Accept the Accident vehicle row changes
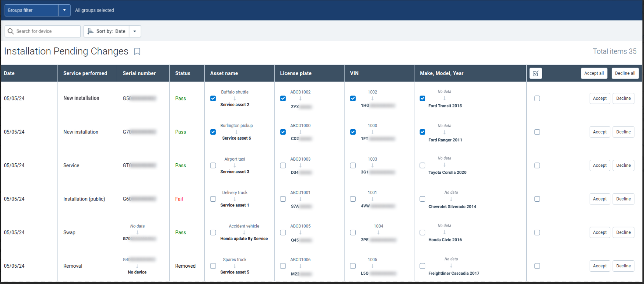The image size is (644, 284). coord(600,232)
